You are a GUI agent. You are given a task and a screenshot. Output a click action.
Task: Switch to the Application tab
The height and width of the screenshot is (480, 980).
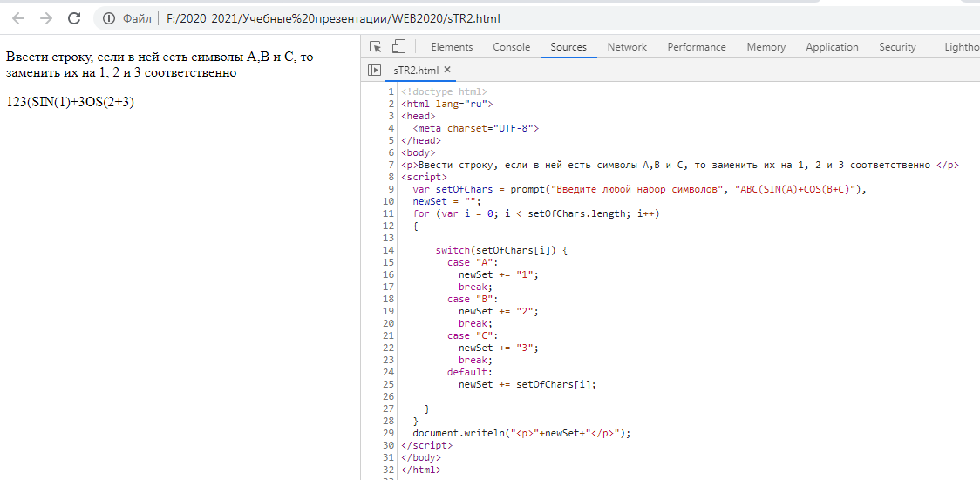[832, 47]
